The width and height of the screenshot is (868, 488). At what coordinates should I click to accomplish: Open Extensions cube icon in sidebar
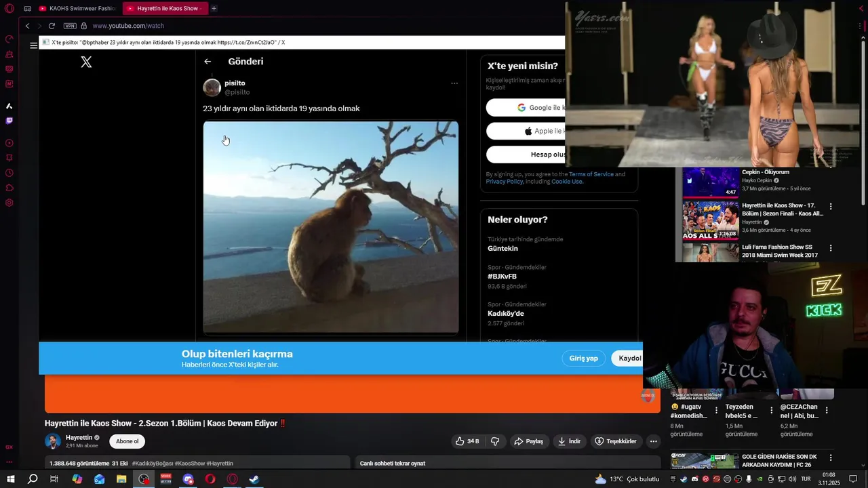tap(9, 188)
